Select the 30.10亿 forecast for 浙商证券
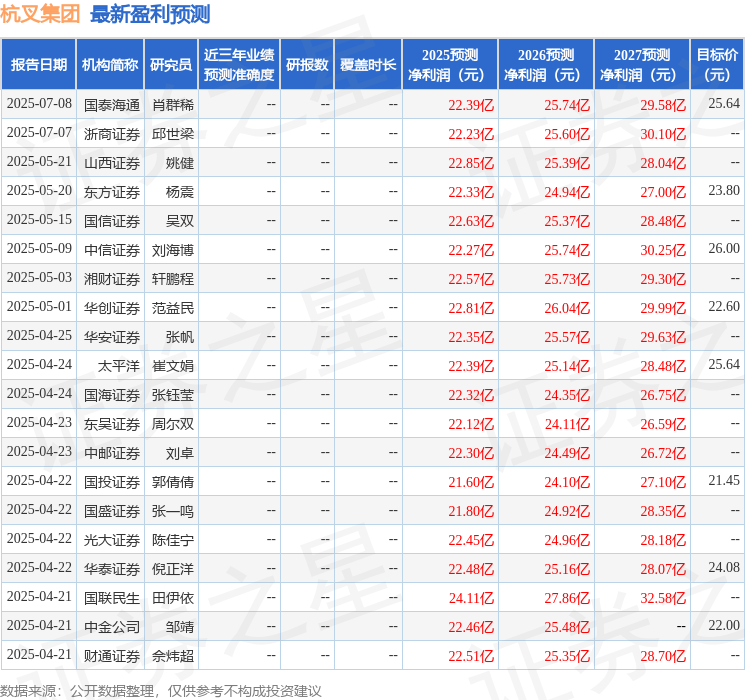Image resolution: width=745 pixels, height=700 pixels. tap(663, 134)
